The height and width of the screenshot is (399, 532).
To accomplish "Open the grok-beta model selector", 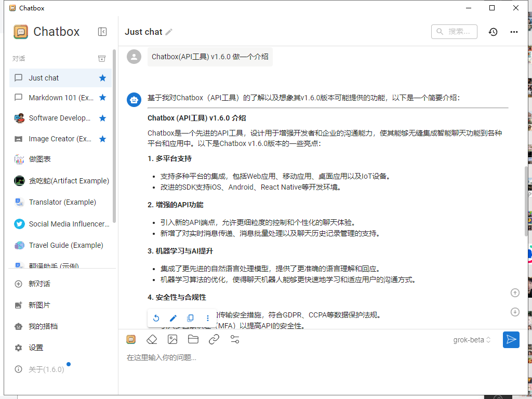I will coord(472,340).
